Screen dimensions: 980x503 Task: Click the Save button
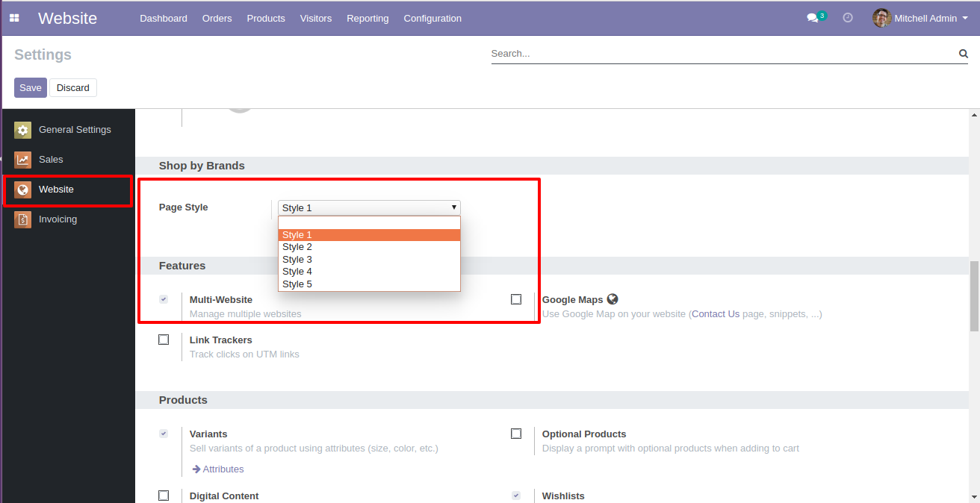coord(31,88)
